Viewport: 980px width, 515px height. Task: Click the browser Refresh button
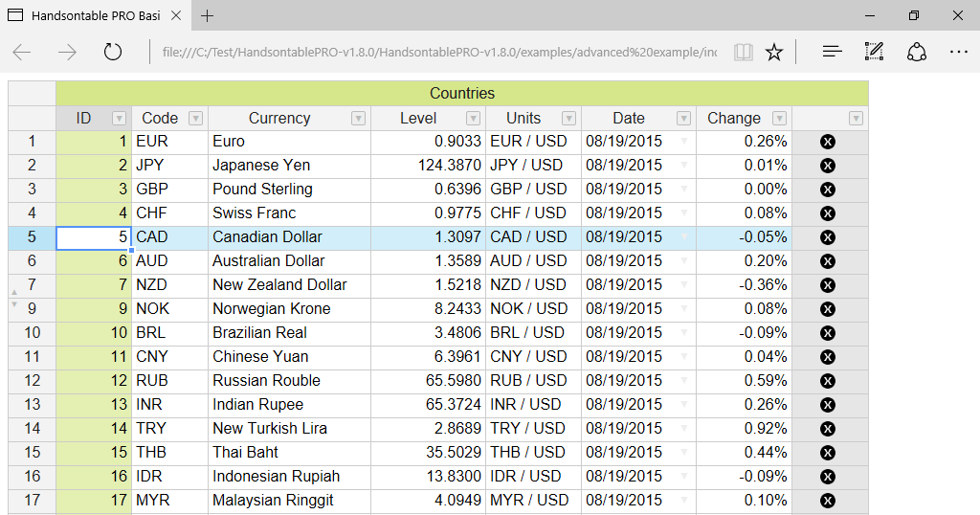tap(113, 52)
